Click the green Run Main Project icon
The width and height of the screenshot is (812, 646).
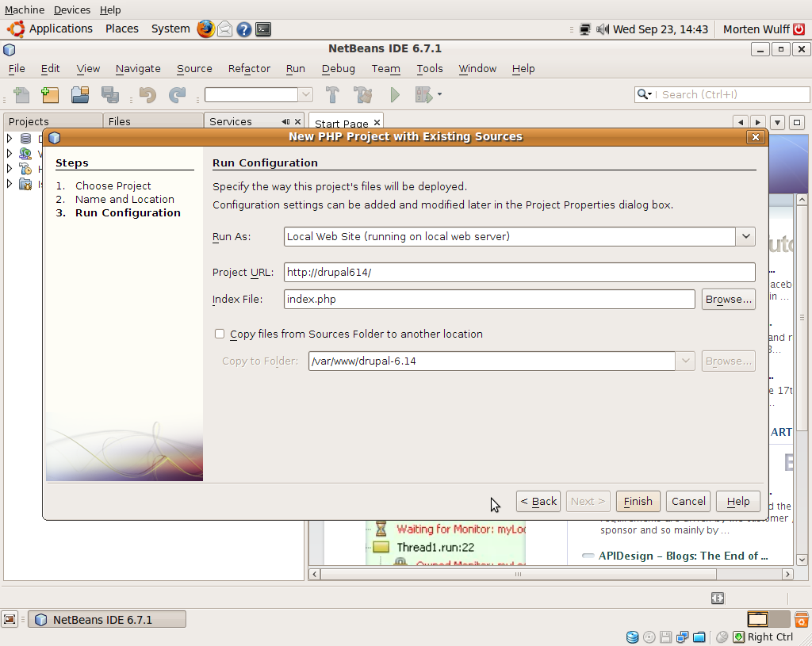click(395, 95)
